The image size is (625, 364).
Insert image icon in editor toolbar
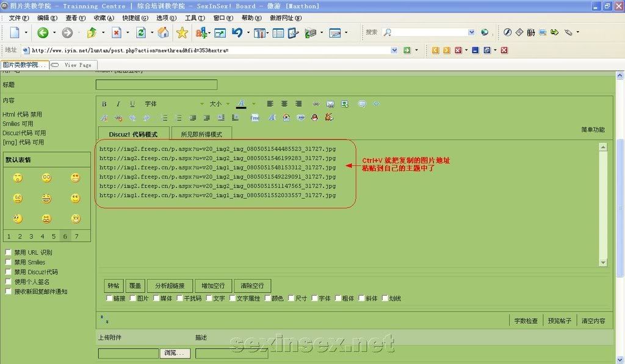[345, 104]
